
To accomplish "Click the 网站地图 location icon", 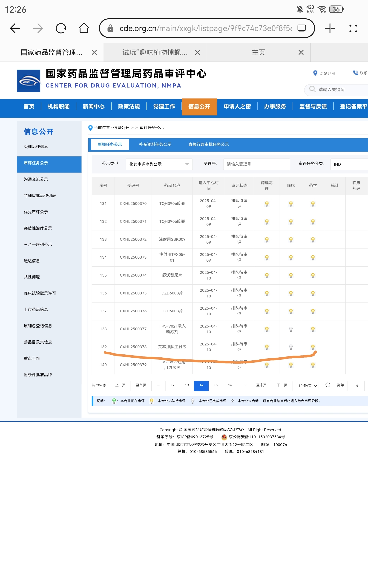I will 315,73.
